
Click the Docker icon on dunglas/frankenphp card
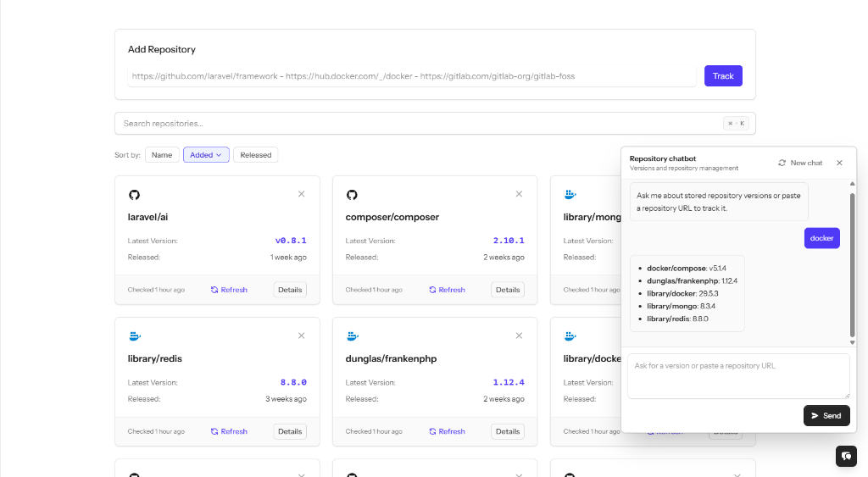[353, 336]
